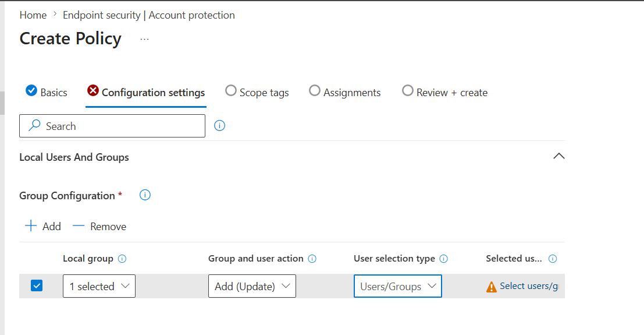The height and width of the screenshot is (335, 644).
Task: Open the Local group '1 selected' dropdown
Action: point(99,286)
